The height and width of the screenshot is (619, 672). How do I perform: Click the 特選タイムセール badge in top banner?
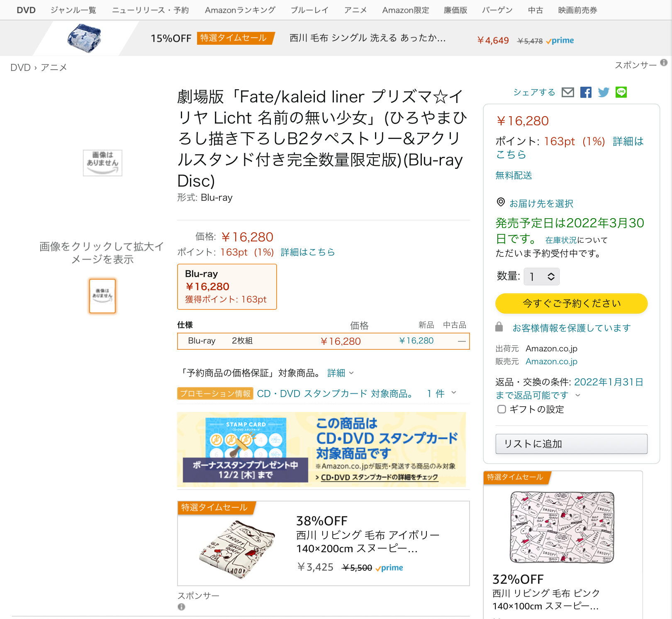(235, 38)
